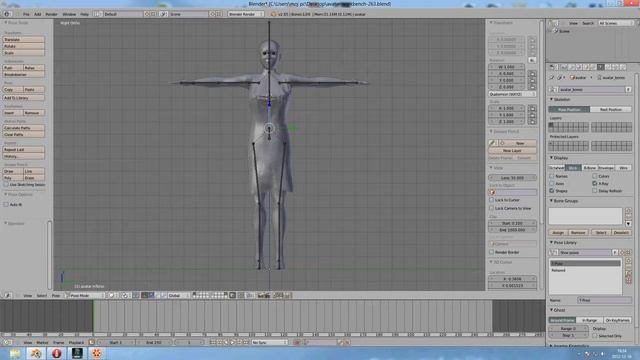
Task: Click the timeline play button
Action: (233, 343)
